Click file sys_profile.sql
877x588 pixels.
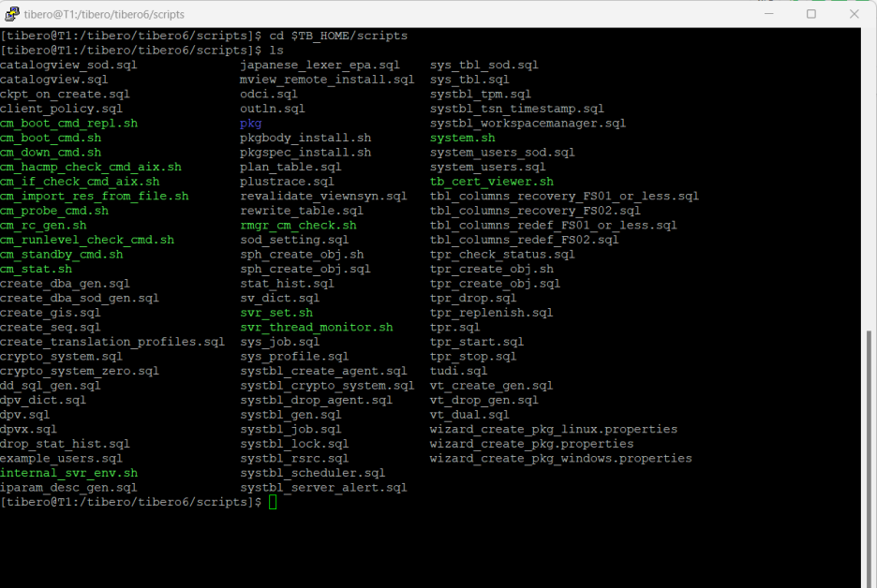click(294, 357)
